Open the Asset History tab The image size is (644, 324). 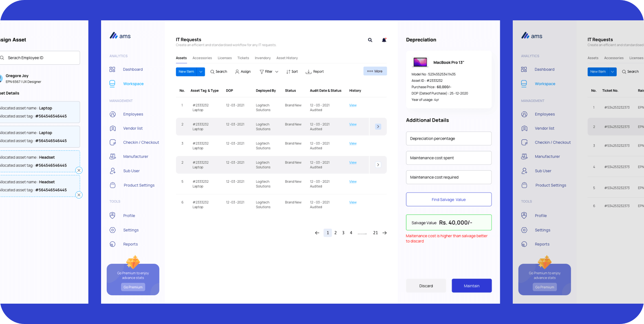click(287, 58)
